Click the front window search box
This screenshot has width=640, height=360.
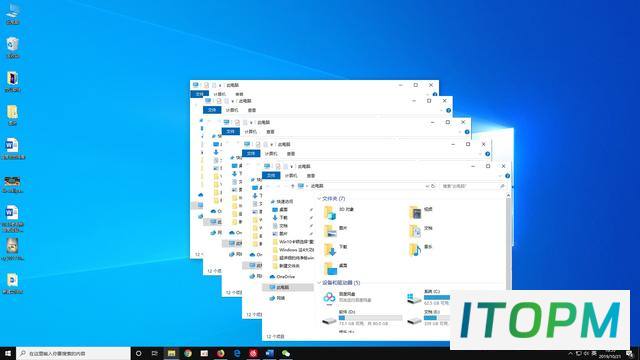click(x=473, y=186)
